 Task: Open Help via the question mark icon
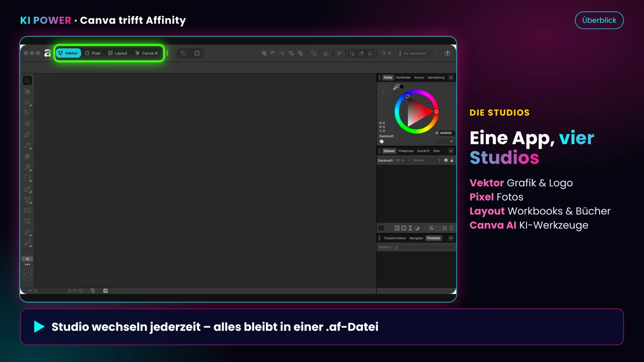[x=447, y=53]
